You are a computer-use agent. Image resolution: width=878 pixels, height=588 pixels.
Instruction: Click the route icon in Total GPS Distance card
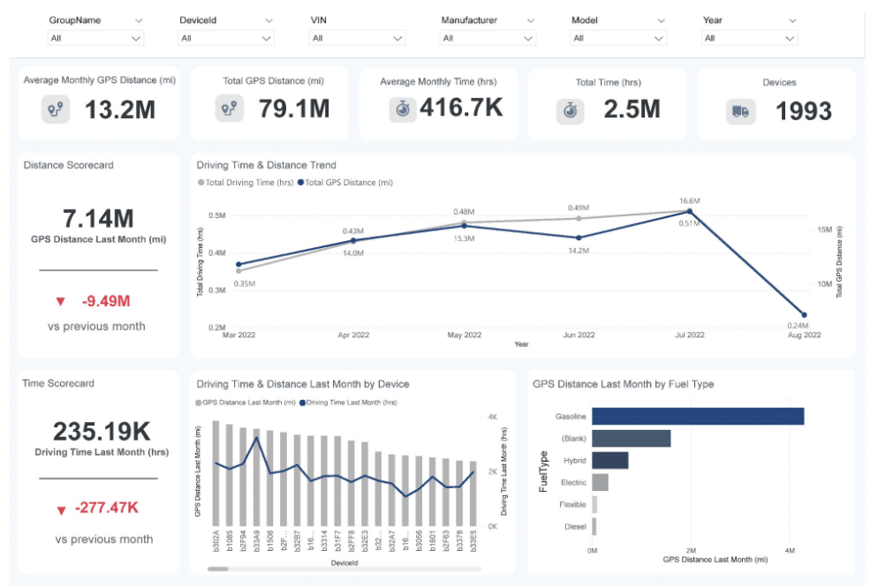pyautogui.click(x=230, y=109)
